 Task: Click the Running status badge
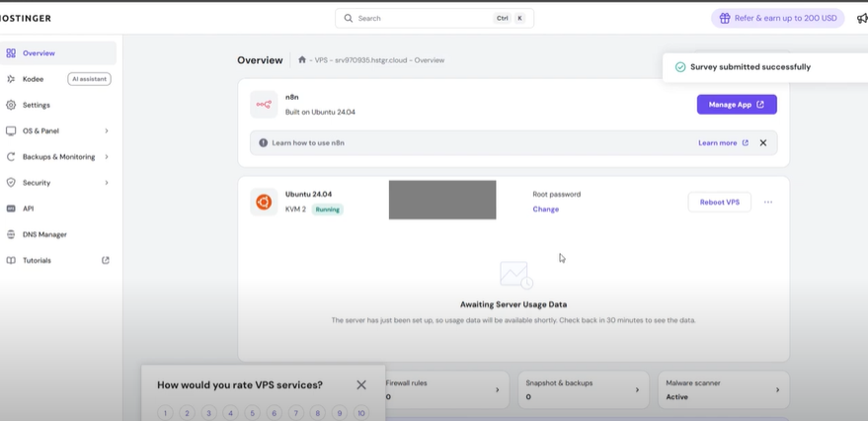click(x=327, y=210)
